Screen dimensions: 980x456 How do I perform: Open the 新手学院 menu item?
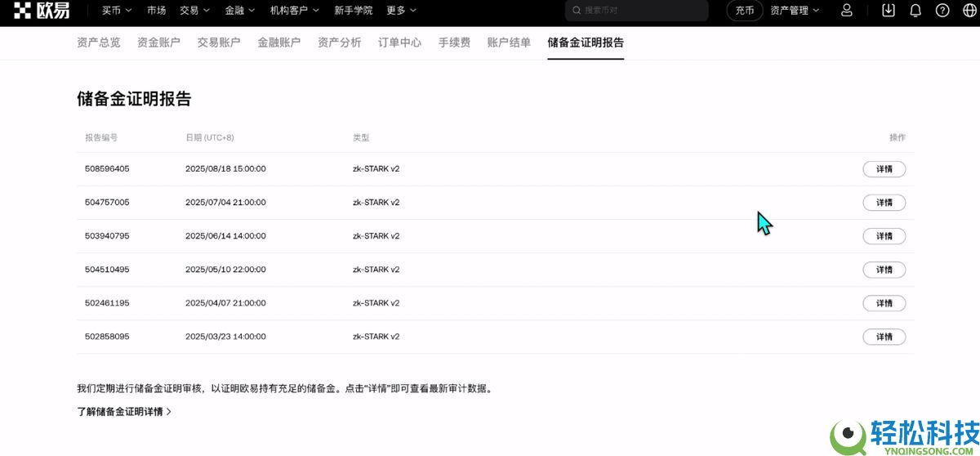click(354, 11)
